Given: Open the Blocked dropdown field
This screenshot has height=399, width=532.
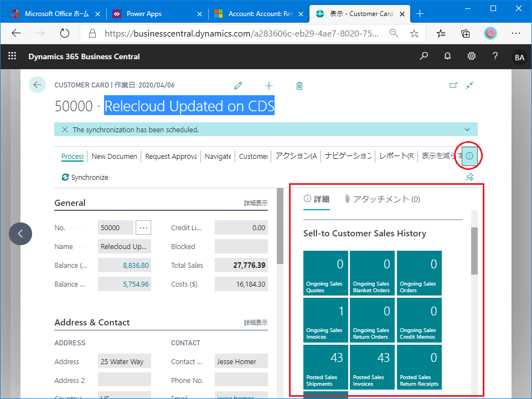Looking at the screenshot, I should [241, 247].
